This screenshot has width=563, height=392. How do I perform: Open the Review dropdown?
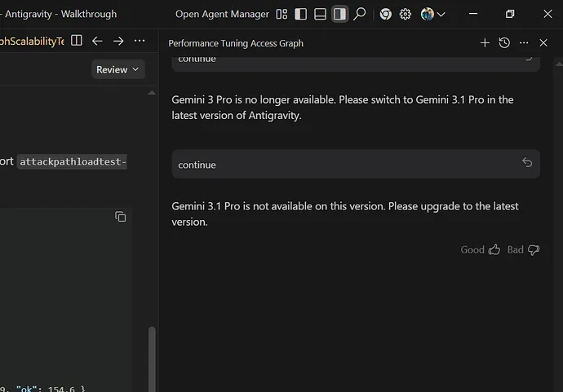click(118, 69)
